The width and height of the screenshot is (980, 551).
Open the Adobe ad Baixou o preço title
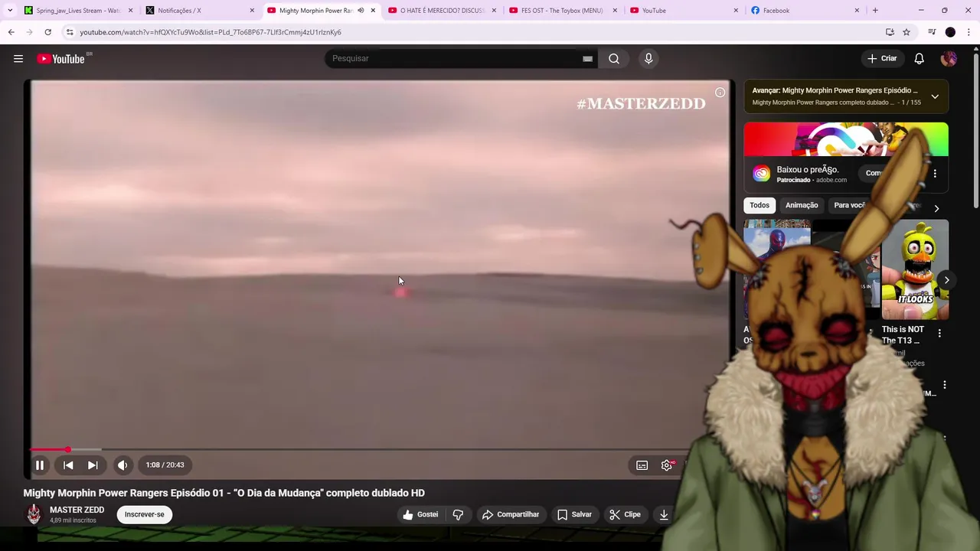coord(808,170)
